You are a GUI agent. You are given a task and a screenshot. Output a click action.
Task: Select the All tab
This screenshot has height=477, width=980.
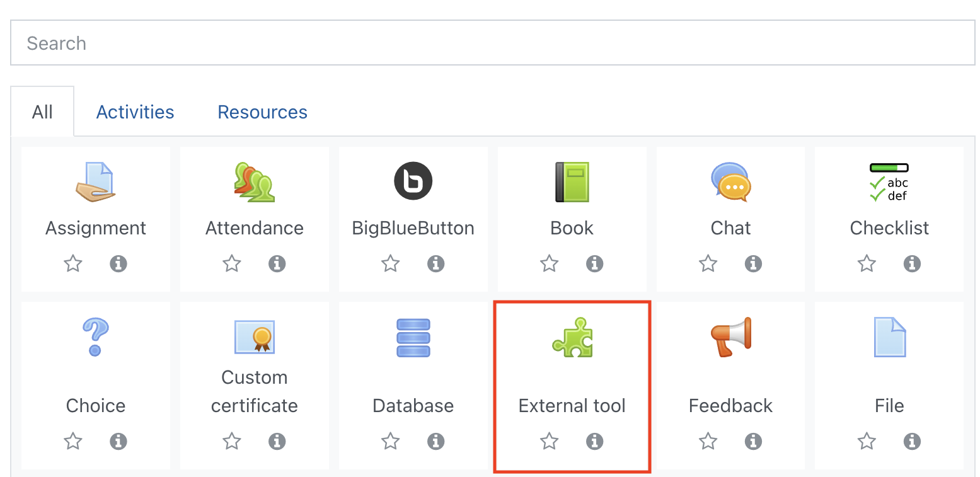tap(42, 112)
